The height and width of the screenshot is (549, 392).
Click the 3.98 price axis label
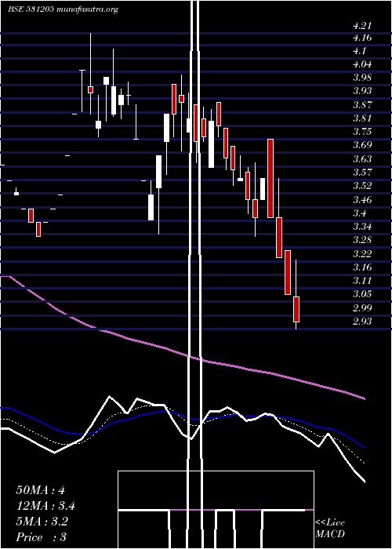[362, 78]
